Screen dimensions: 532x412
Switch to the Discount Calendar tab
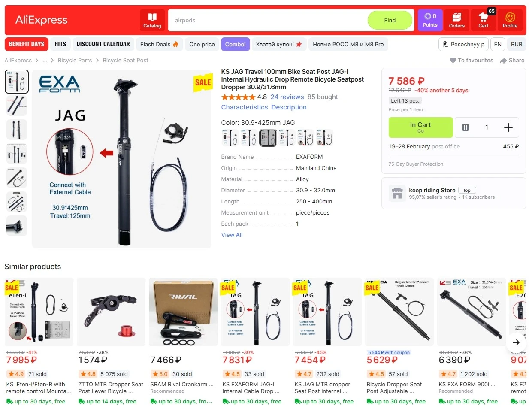tap(103, 44)
